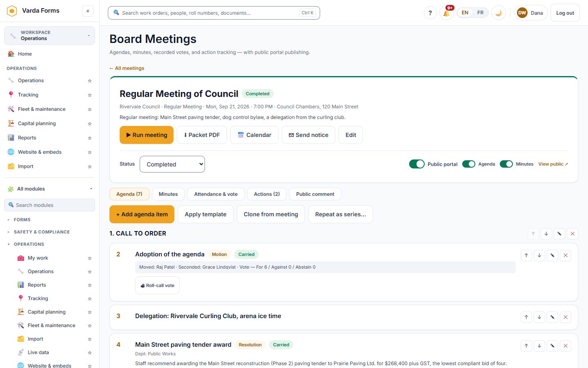
Task: Download the Packet PDF
Action: (202, 135)
